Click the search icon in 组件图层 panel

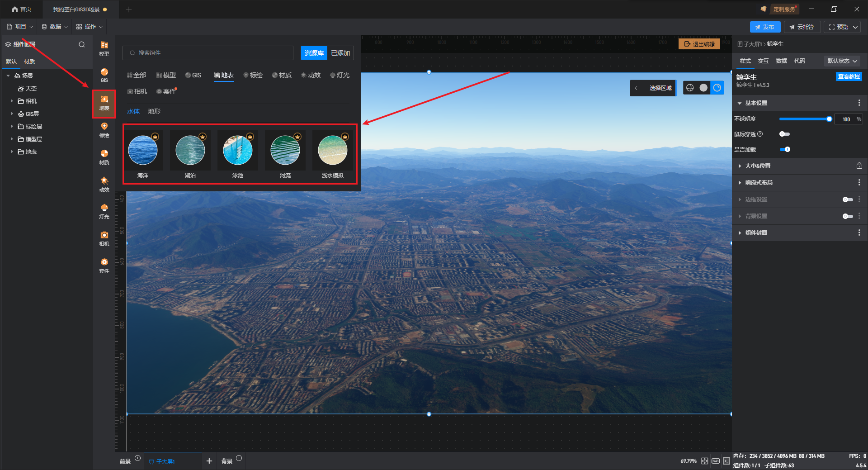82,44
